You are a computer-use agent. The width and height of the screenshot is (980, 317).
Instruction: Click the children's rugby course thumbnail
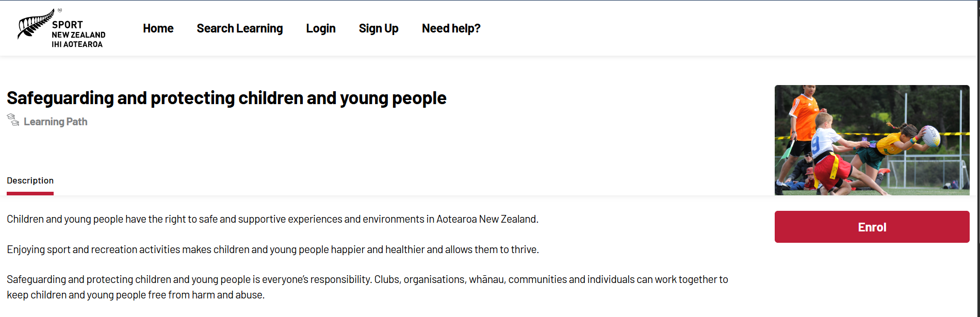[872, 140]
